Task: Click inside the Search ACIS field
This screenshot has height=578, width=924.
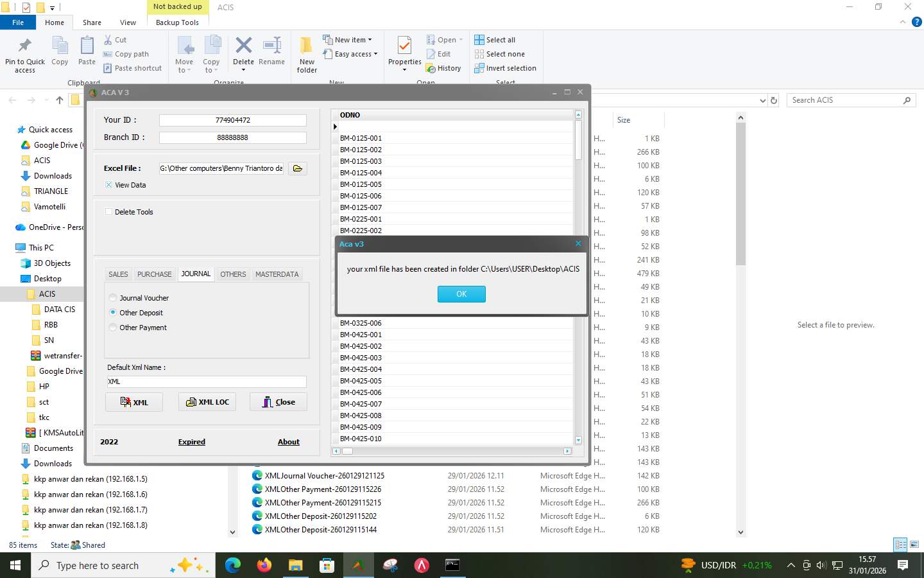Action: coord(847,100)
